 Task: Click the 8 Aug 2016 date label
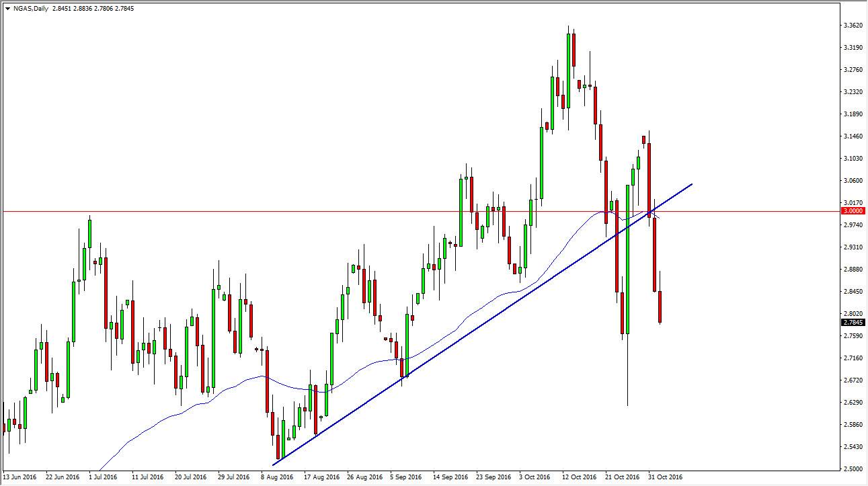click(277, 478)
